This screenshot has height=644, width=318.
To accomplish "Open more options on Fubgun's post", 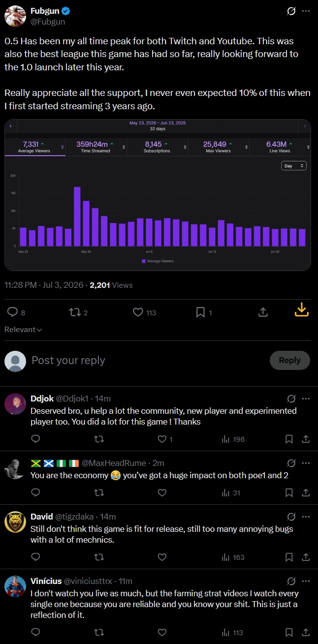I will tap(306, 11).
